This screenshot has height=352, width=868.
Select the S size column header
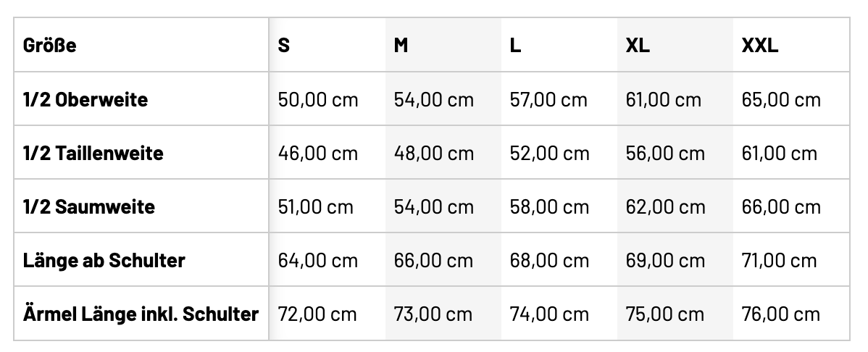[284, 45]
